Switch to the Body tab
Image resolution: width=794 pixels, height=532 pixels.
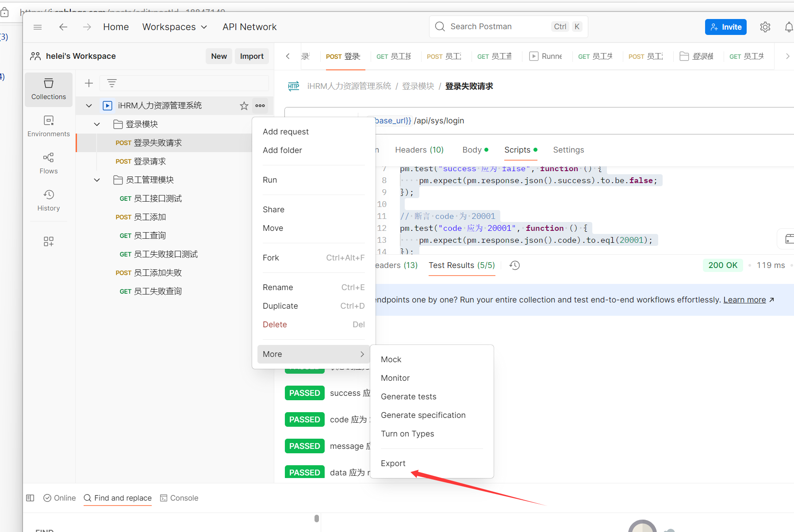point(475,150)
